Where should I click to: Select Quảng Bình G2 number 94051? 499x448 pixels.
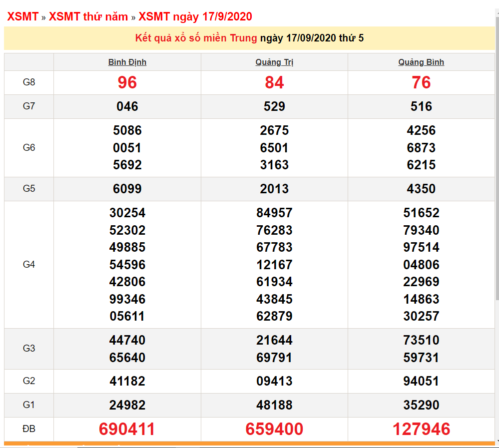coord(421,381)
